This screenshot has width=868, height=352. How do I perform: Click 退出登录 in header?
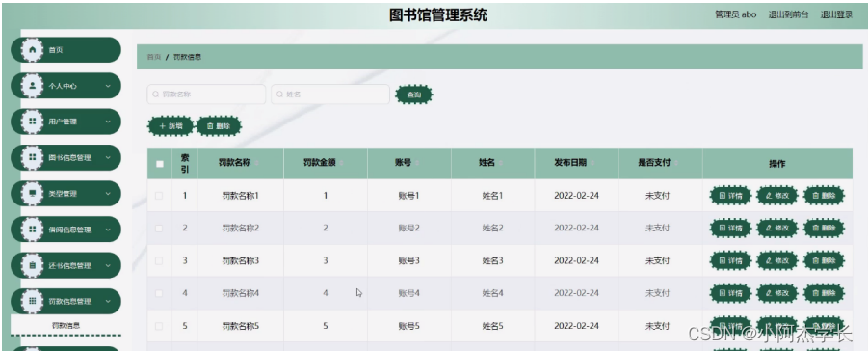tap(836, 15)
